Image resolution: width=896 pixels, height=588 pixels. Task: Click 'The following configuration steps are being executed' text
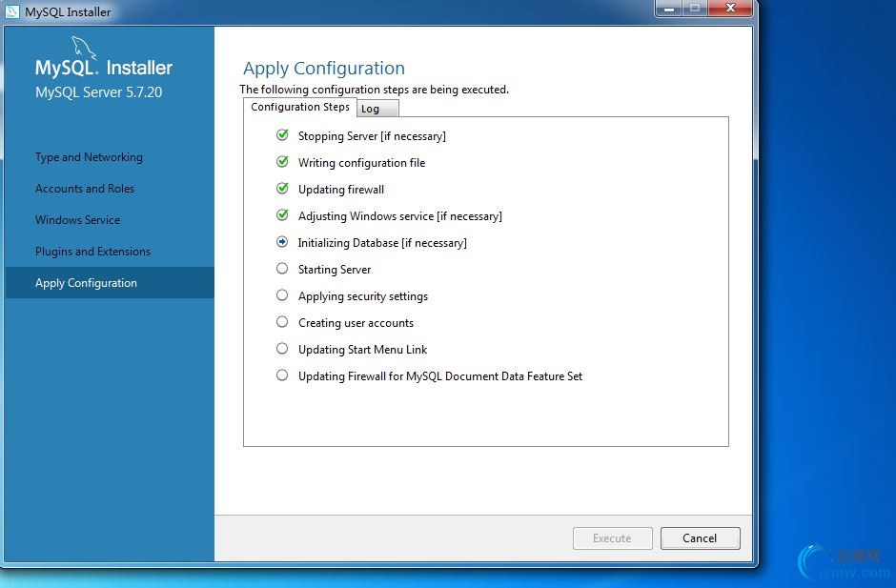pos(374,90)
